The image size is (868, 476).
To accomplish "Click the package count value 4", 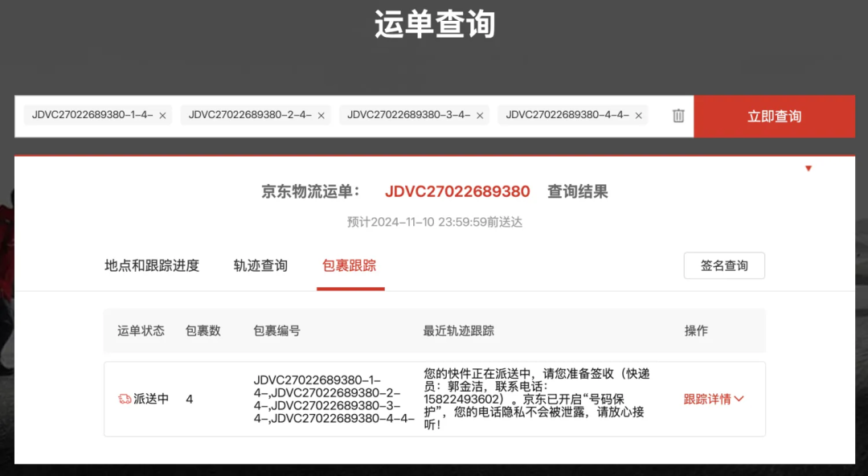I will pos(190,399).
